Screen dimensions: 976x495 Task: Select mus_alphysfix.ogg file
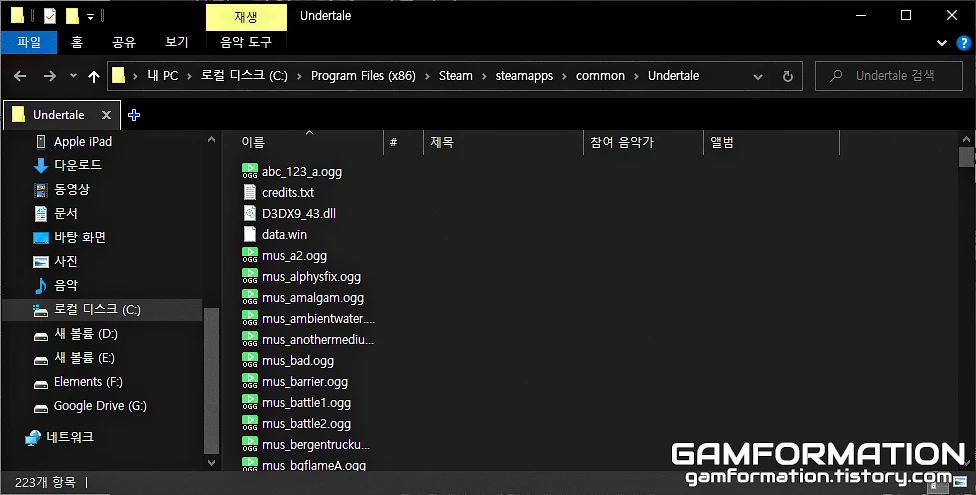pos(311,277)
